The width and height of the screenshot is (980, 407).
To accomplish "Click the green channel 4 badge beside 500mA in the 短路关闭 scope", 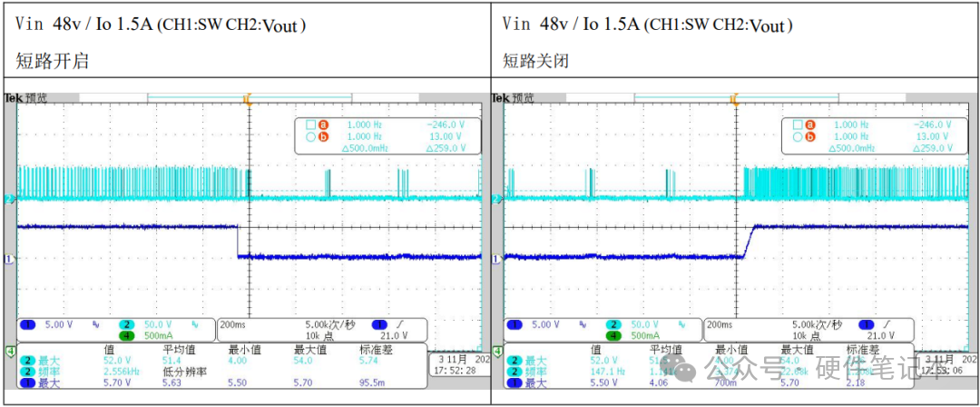I will 613,335.
